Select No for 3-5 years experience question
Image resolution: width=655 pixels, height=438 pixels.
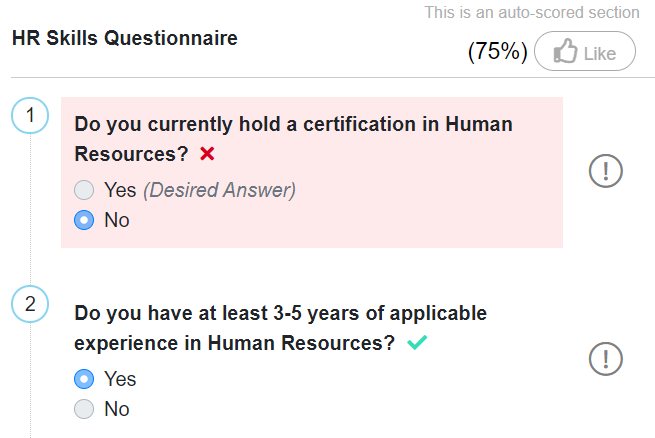click(85, 409)
